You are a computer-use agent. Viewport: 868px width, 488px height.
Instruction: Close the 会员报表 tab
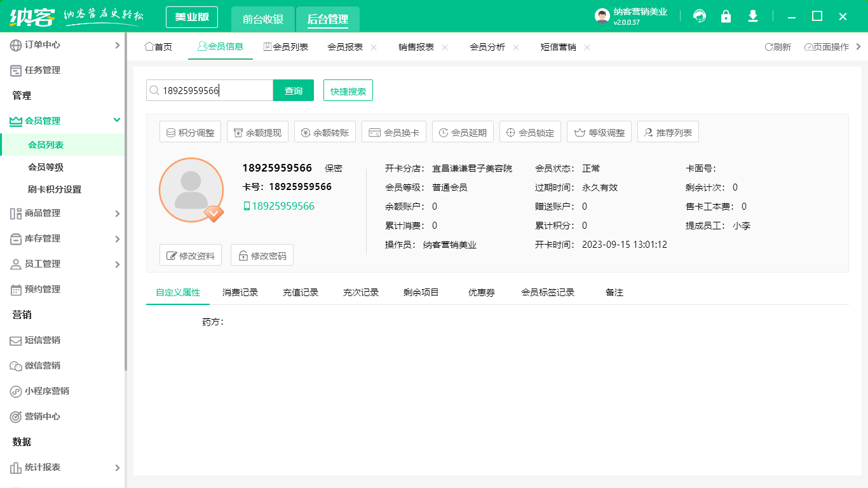point(374,48)
